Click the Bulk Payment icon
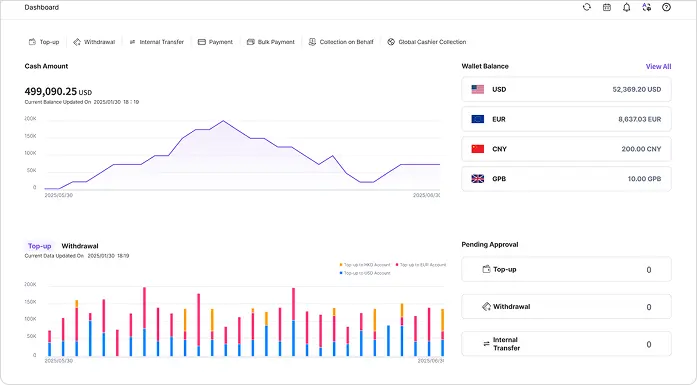The height and width of the screenshot is (385, 697). [x=251, y=42]
